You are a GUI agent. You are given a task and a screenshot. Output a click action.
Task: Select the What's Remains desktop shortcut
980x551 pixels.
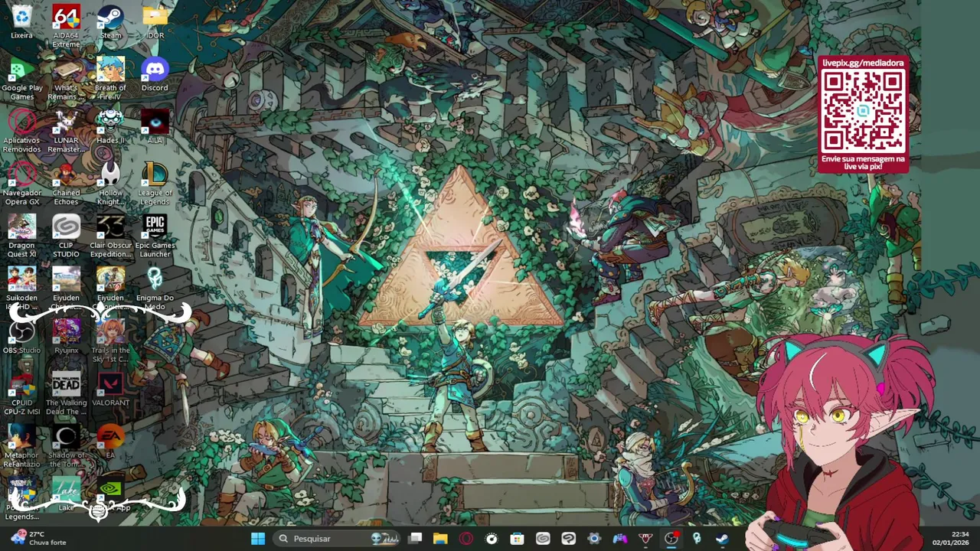[x=66, y=79]
